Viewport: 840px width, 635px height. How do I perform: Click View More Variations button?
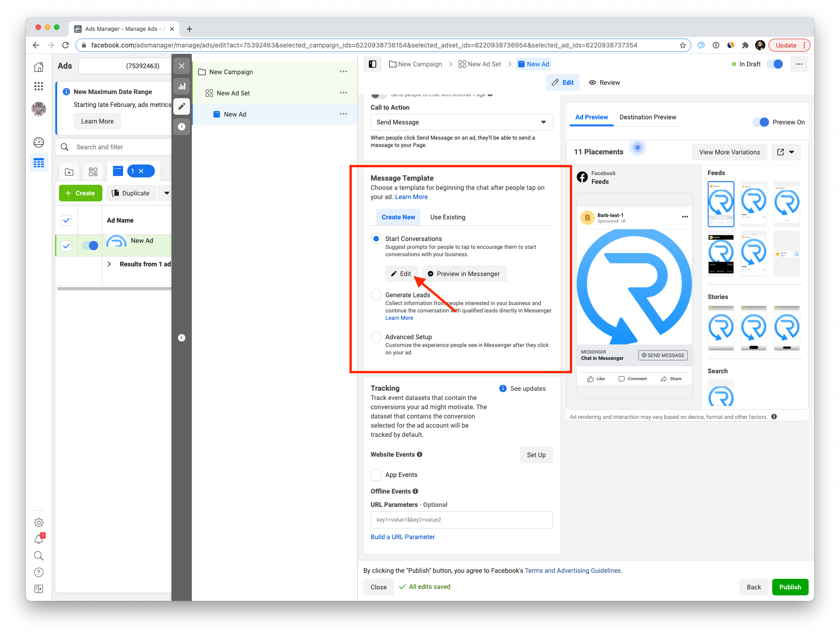pyautogui.click(x=729, y=152)
